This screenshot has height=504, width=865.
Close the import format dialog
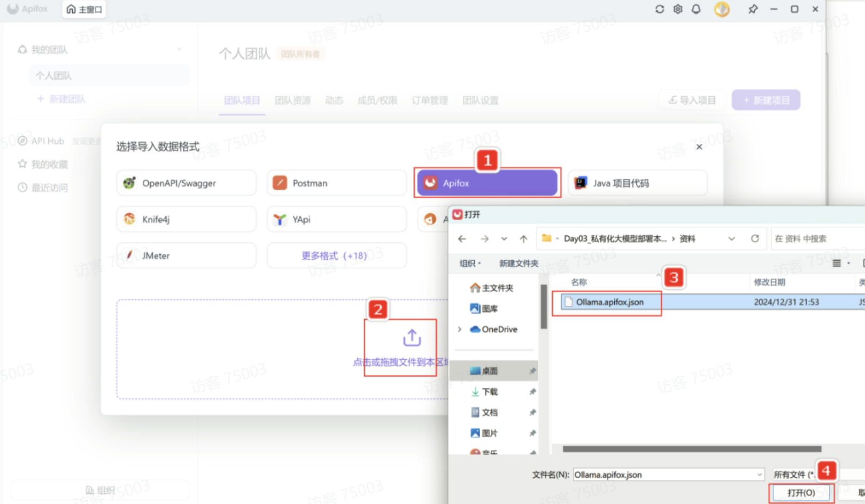coord(699,147)
